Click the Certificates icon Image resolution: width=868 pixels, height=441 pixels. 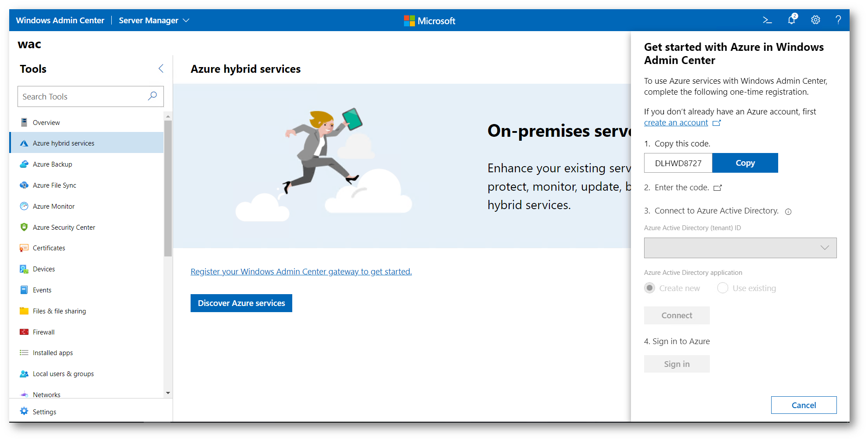(24, 248)
